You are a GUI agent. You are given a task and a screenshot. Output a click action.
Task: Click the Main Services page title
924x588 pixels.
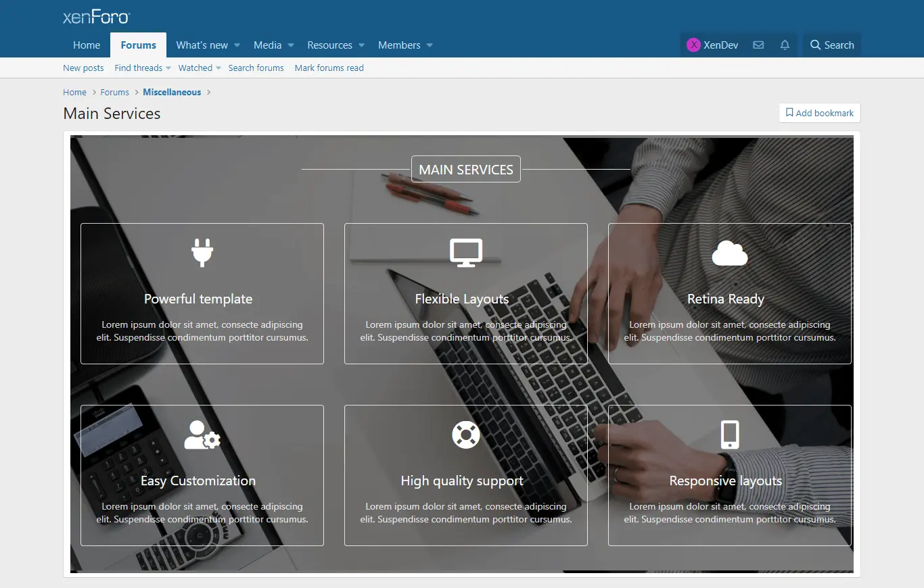point(112,114)
